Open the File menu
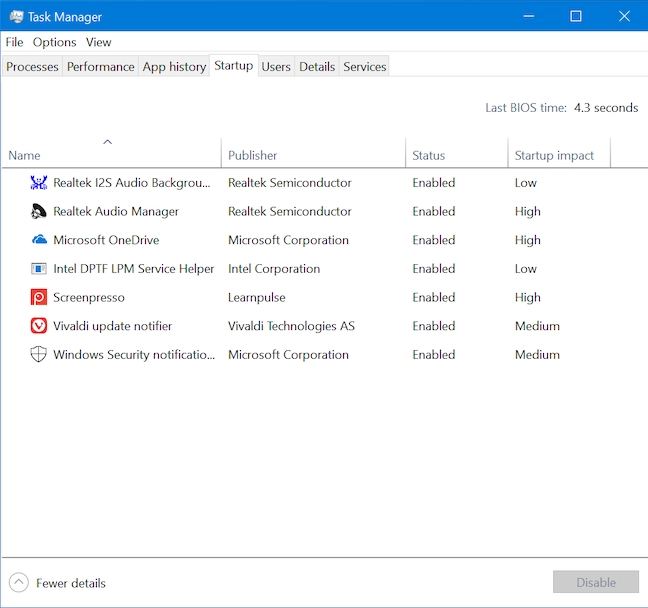 pyautogui.click(x=14, y=42)
